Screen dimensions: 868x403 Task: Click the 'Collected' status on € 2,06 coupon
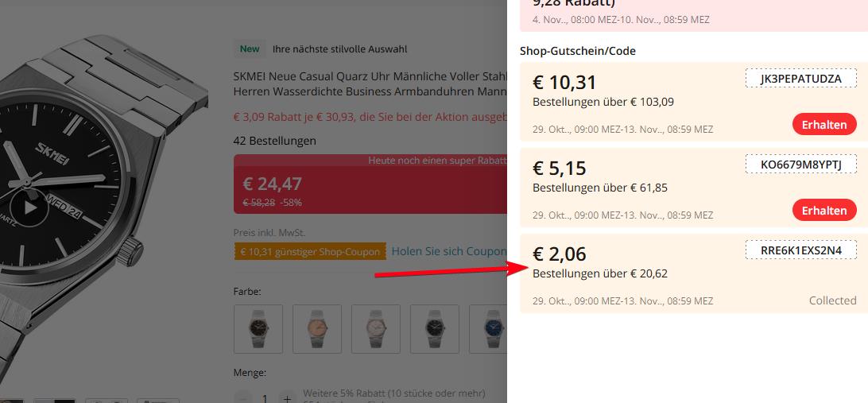point(832,300)
